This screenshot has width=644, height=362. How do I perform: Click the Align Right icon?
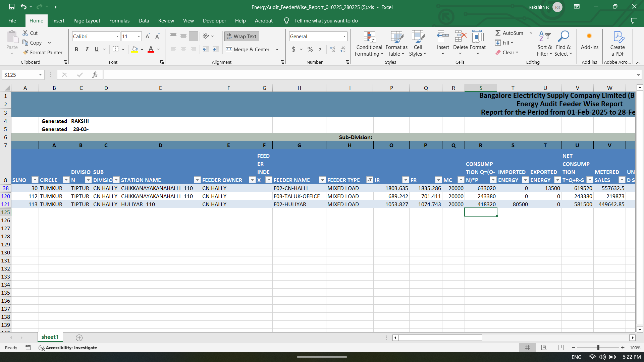click(x=194, y=49)
